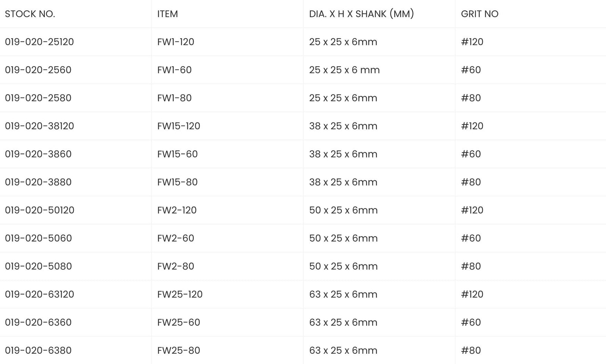The image size is (606, 364).
Task: Click the FW15-80 item cell
Action: [177, 182]
